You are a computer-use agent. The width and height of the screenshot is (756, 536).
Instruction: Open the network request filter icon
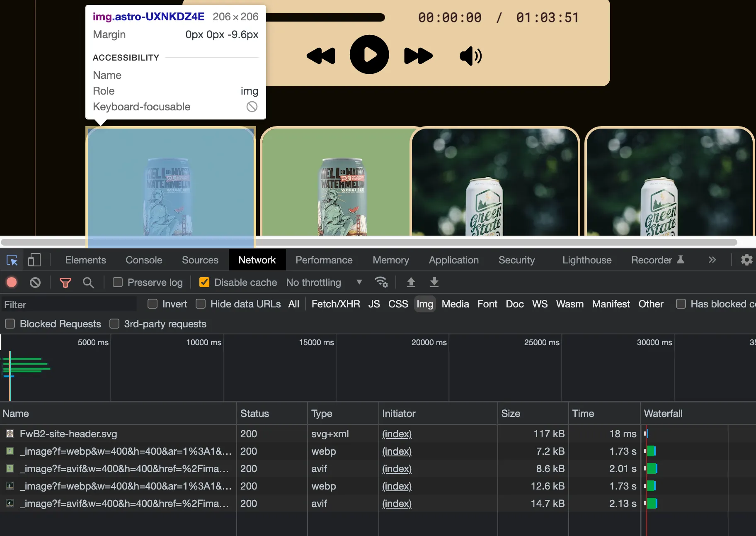pos(65,283)
